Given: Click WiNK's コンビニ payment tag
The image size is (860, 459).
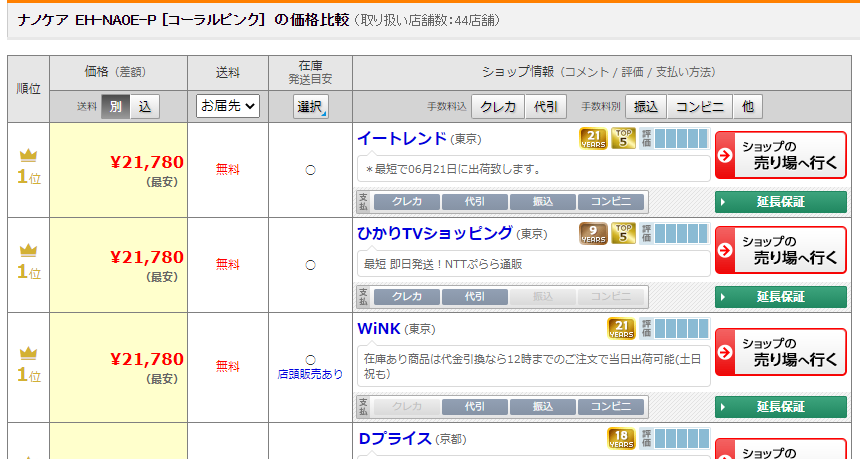Looking at the screenshot, I should click(610, 407).
